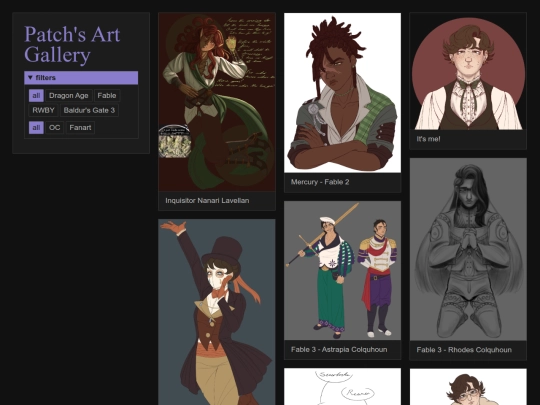The image size is (540, 405).
Task: Open the sketch with handwritten bubbles
Action: point(342,387)
